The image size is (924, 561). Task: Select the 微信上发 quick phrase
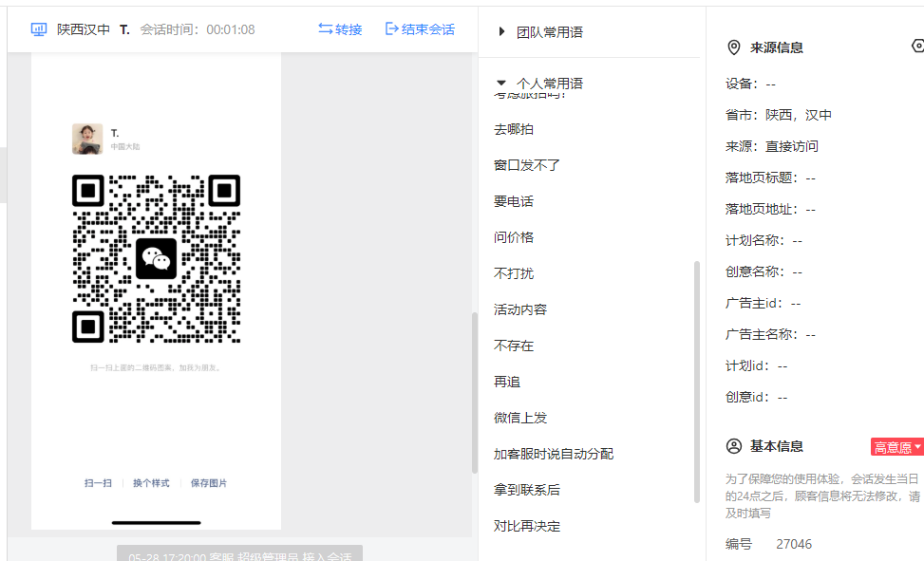click(520, 418)
